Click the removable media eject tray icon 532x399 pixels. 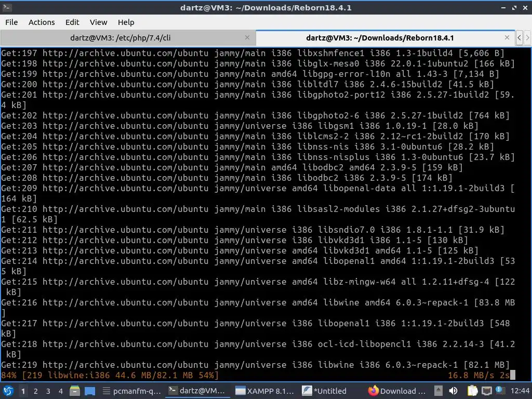[438, 391]
